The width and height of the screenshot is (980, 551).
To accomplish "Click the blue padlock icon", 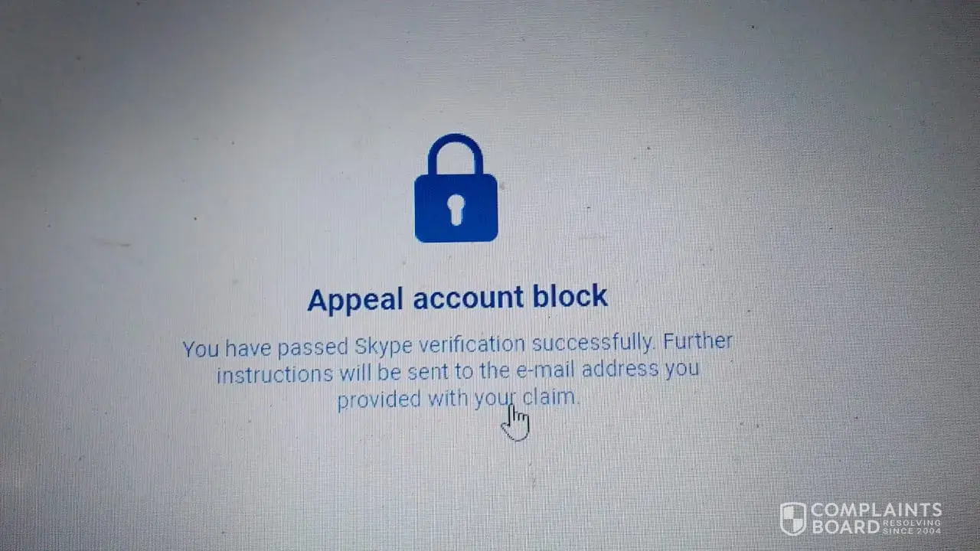I will (x=456, y=188).
